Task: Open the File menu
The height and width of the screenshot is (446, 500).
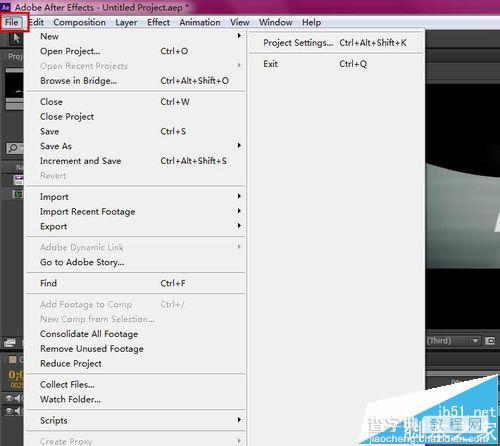Action: 12,22
